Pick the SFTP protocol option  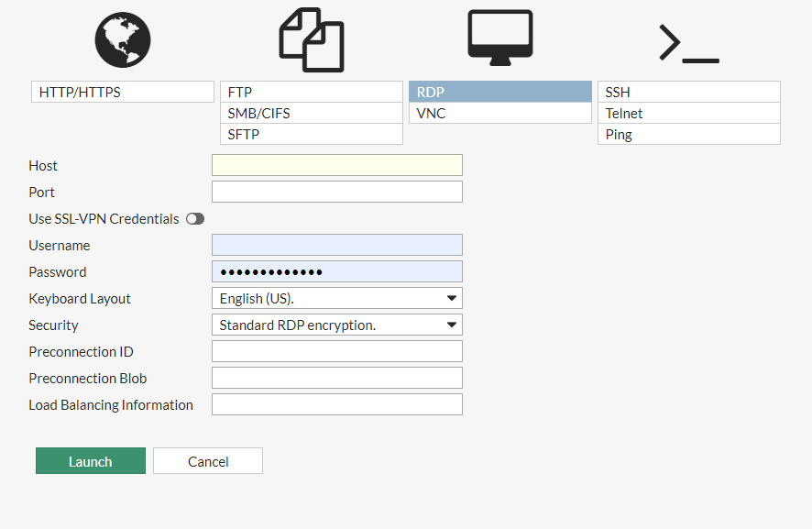[312, 135]
